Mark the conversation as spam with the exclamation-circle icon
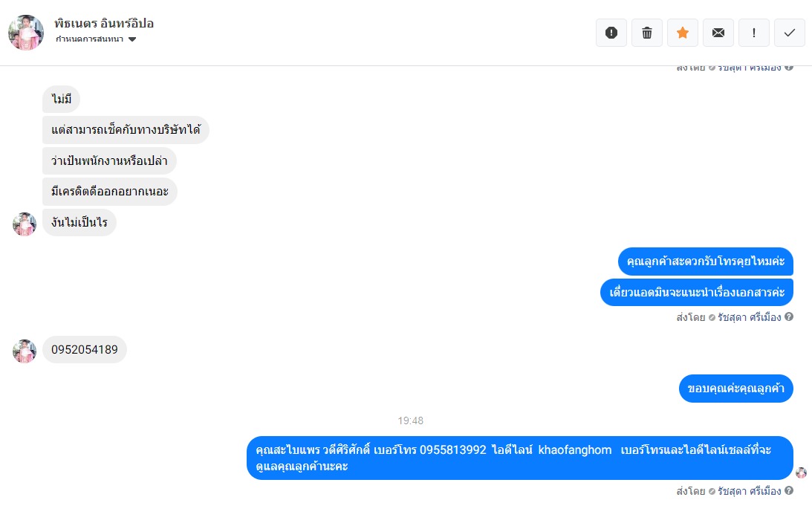The image size is (812, 523). pyautogui.click(x=611, y=33)
